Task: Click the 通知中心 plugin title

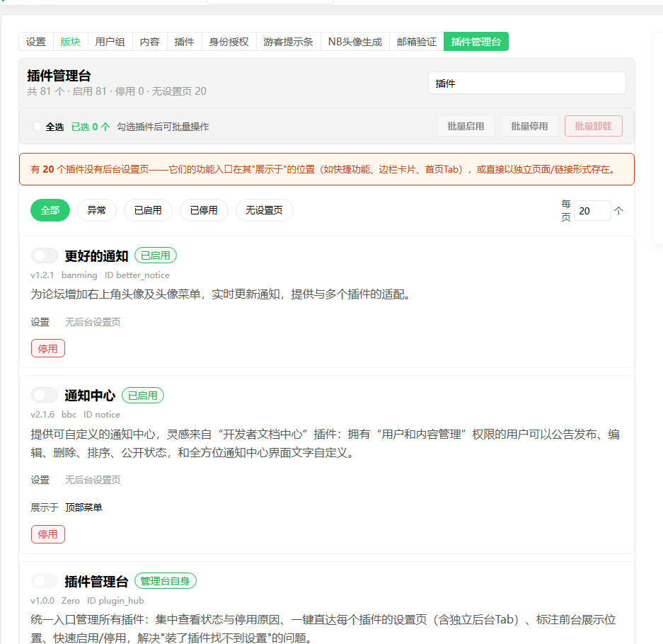Action: (90, 396)
